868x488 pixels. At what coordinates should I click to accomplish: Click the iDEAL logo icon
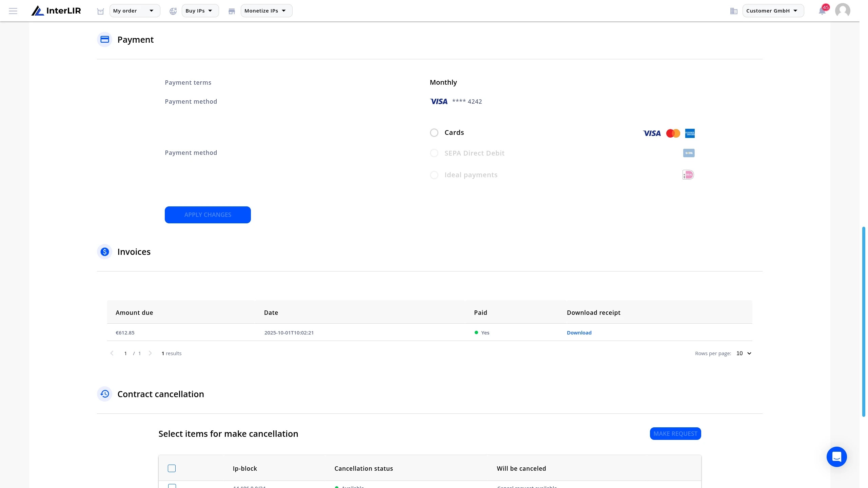(688, 175)
